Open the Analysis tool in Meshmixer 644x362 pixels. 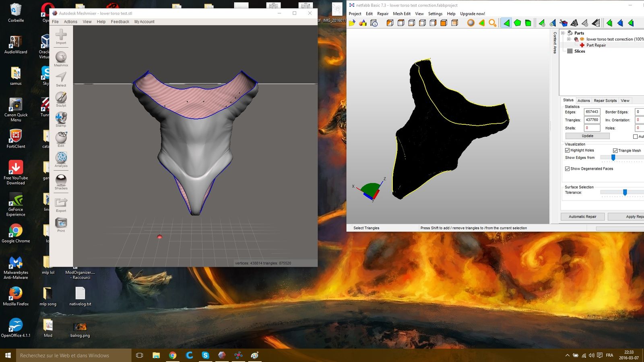click(x=61, y=159)
